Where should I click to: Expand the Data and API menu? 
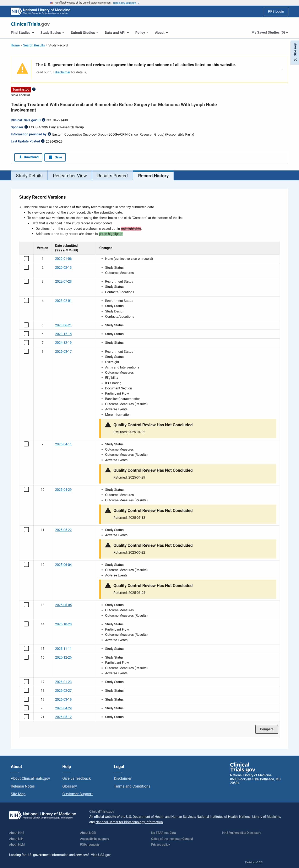[117, 33]
